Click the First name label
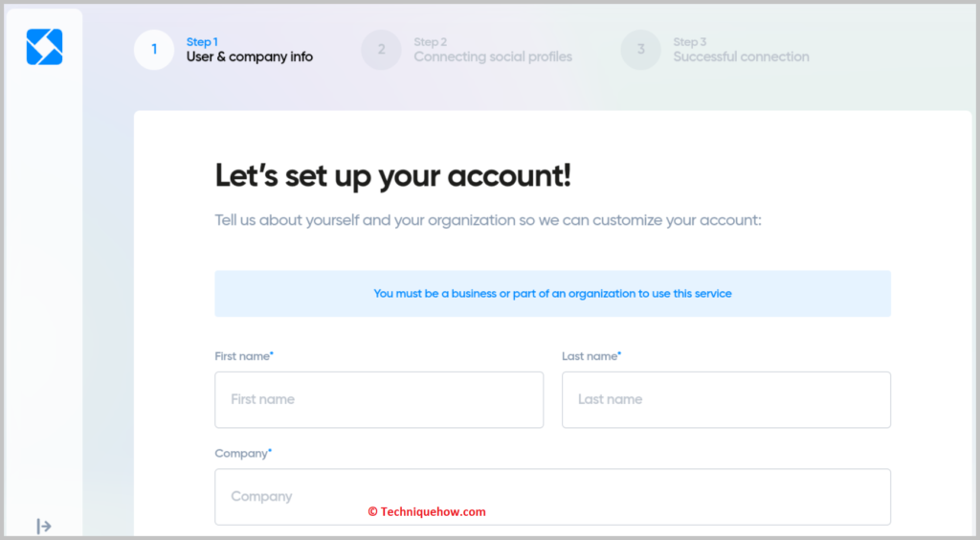980x540 pixels. tap(244, 356)
